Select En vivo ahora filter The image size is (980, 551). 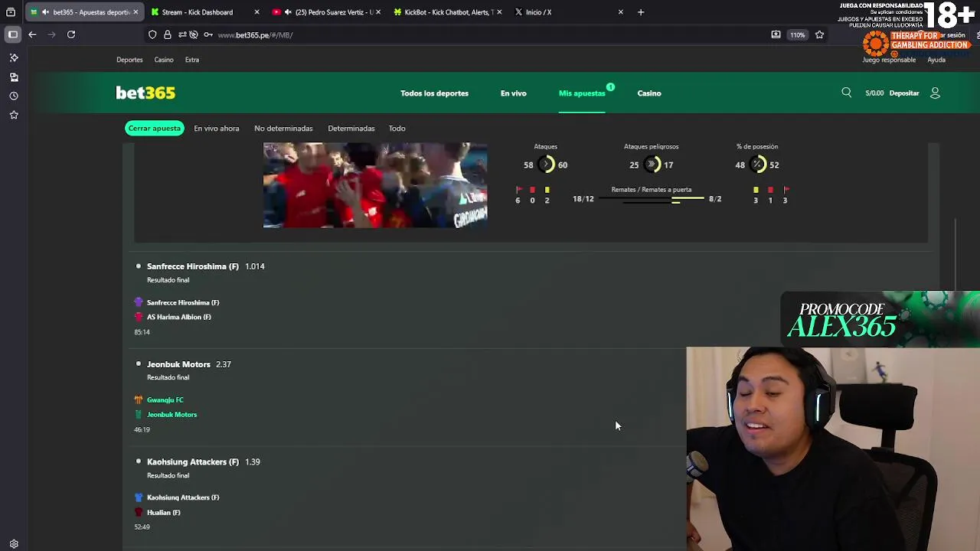pyautogui.click(x=217, y=129)
